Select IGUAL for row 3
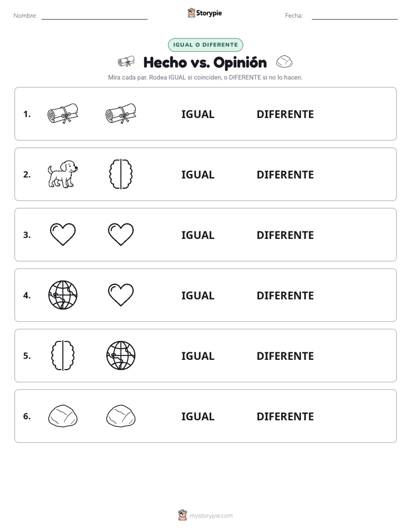411x532 pixels. (197, 235)
